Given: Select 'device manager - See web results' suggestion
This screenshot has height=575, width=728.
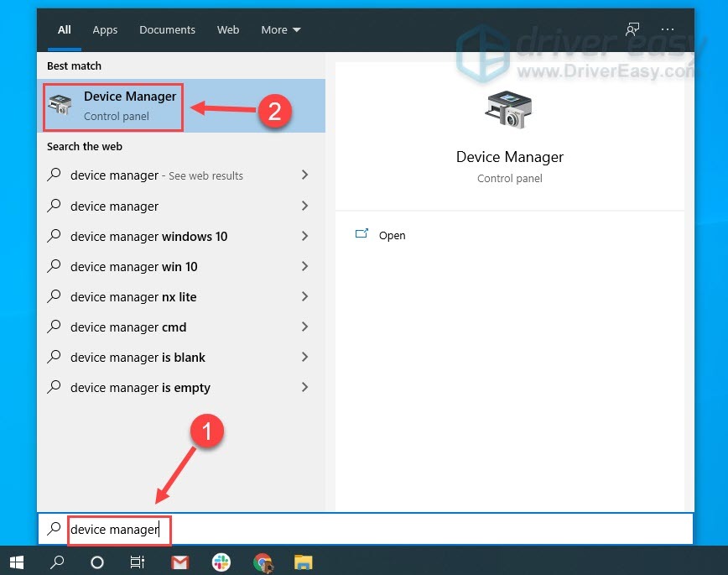Looking at the screenshot, I should pyautogui.click(x=181, y=175).
